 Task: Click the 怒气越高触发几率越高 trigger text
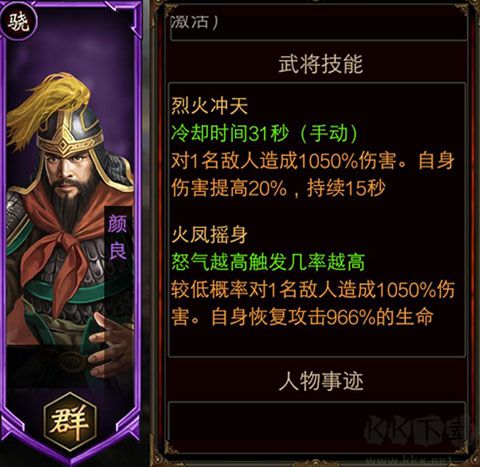tap(268, 262)
